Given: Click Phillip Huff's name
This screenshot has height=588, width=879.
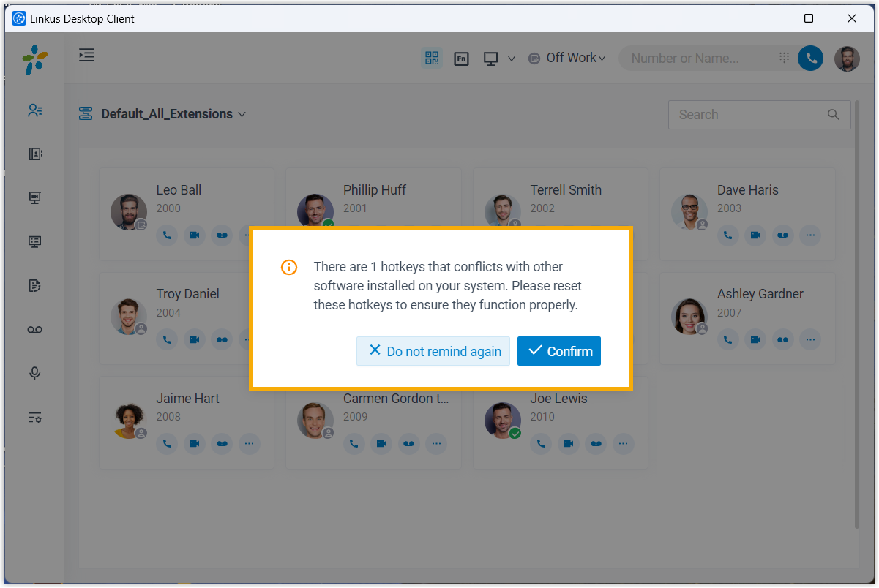Looking at the screenshot, I should (375, 190).
